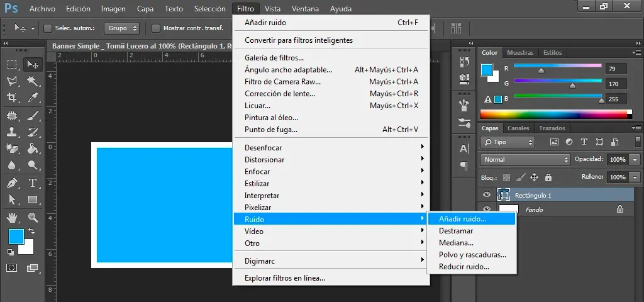Screen dimensions: 644x302
Task: Open the Tipo layer filter dropdown
Action: pos(508,142)
